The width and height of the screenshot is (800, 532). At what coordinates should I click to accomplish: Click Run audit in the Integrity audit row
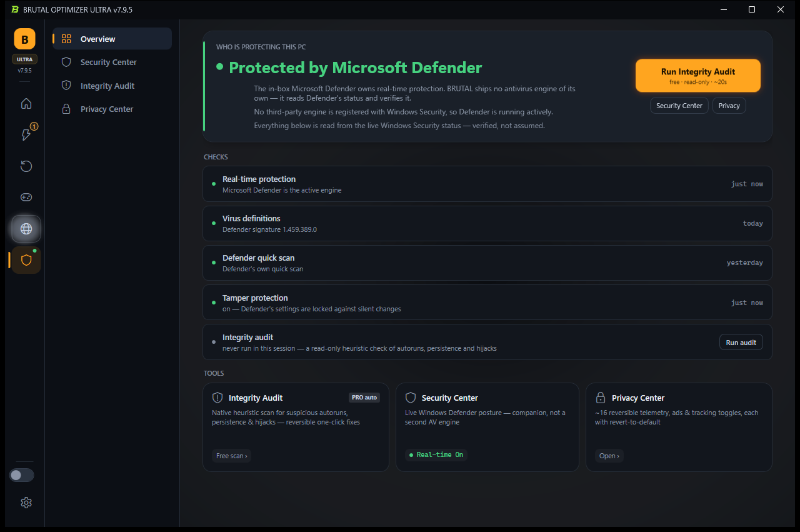pyautogui.click(x=741, y=343)
